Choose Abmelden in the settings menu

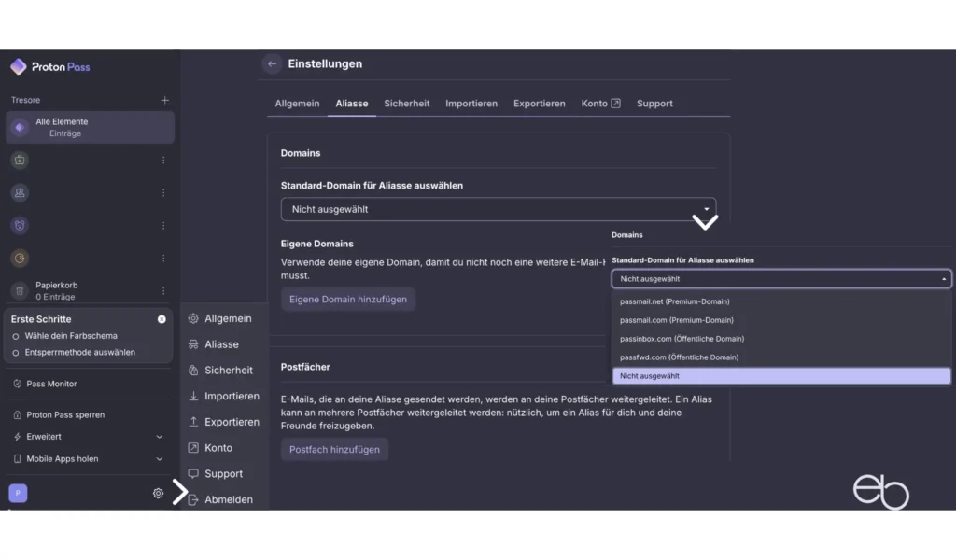pyautogui.click(x=228, y=500)
